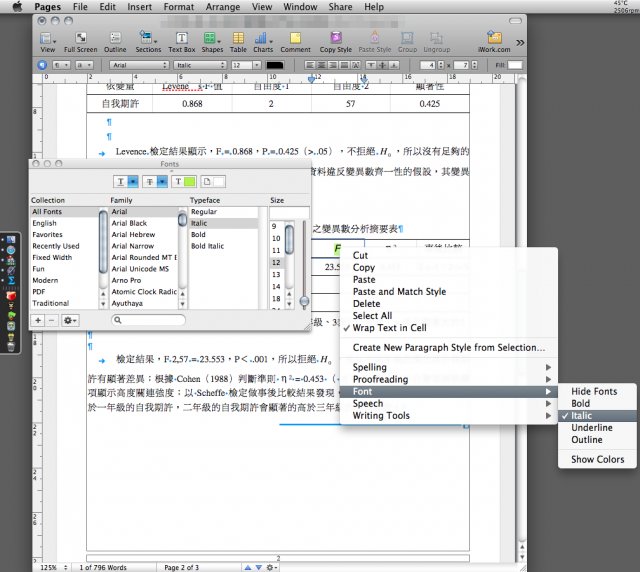
Task: Go to next page arrow in status bar
Action: [x=259, y=568]
